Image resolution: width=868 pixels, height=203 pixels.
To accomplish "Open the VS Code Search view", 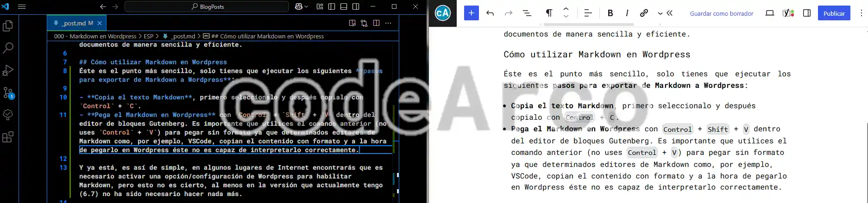I will coord(8,48).
